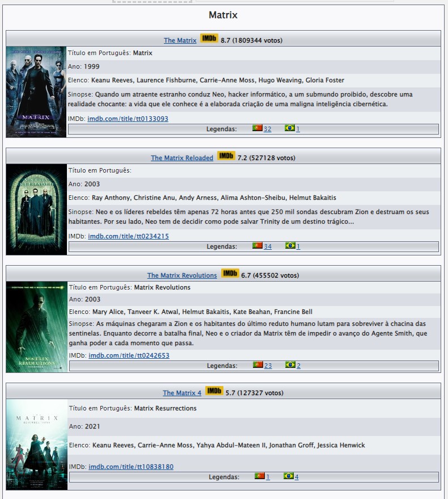Click the '5.7 (127327 votos)' rating text

pos(255,393)
